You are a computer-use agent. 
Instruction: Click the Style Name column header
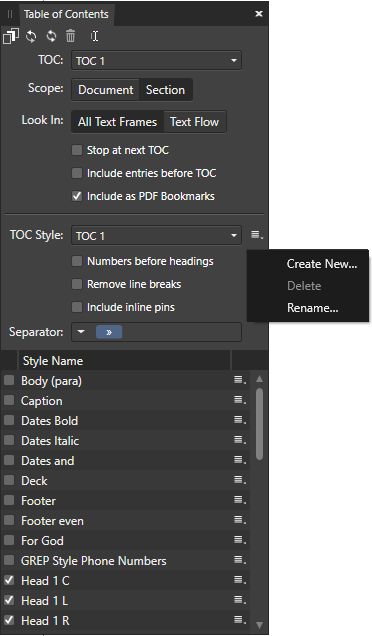124,361
